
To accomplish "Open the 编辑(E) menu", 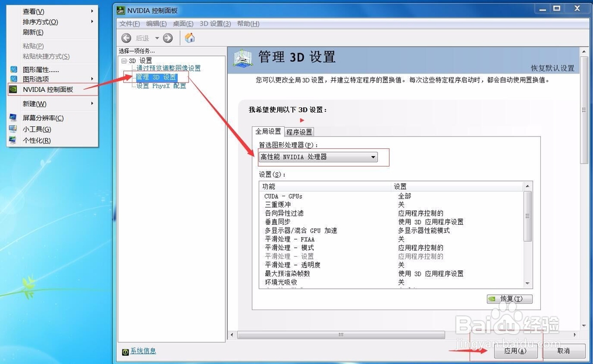I will (x=156, y=24).
